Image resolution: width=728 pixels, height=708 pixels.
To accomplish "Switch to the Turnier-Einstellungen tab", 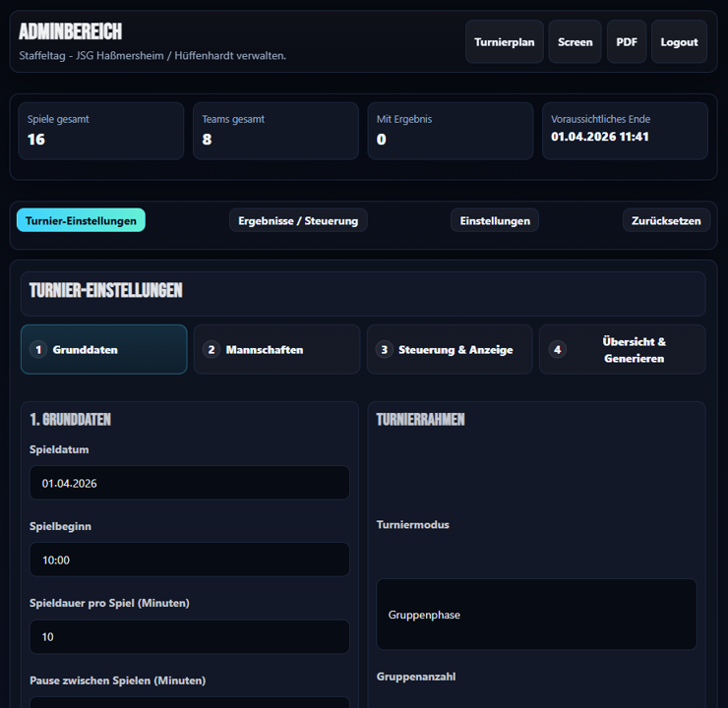I will [81, 220].
